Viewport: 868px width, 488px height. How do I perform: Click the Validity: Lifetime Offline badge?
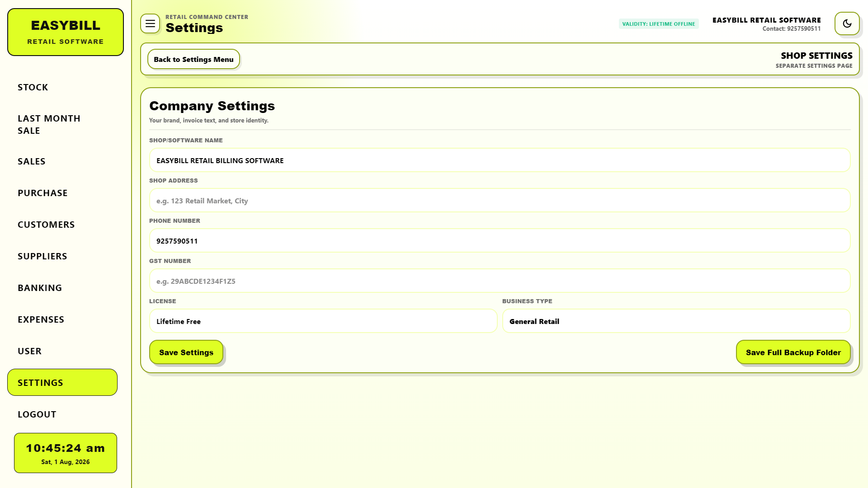(x=659, y=24)
